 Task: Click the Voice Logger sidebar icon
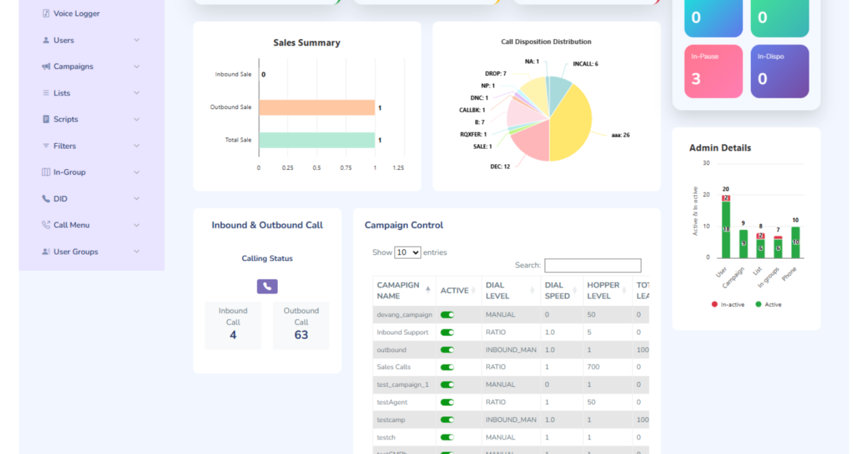pos(46,14)
